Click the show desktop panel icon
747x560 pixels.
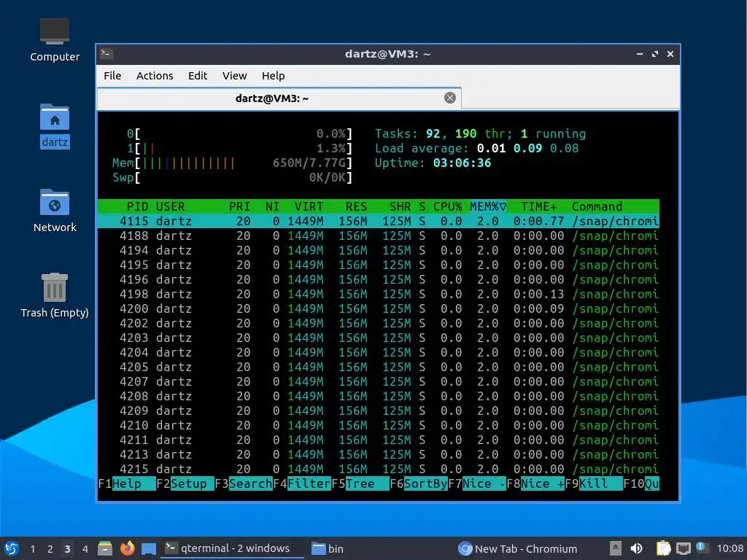[x=149, y=548]
